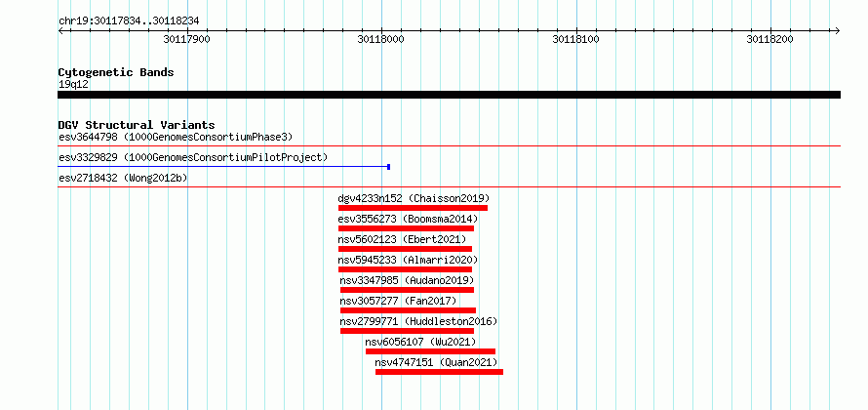This screenshot has width=868, height=410.
Task: Open variant nsv3347985 (Audano2019)
Action: [x=408, y=280]
